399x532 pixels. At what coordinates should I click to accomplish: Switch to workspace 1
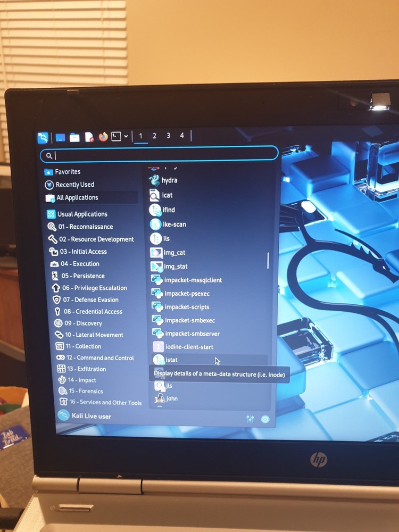[141, 136]
